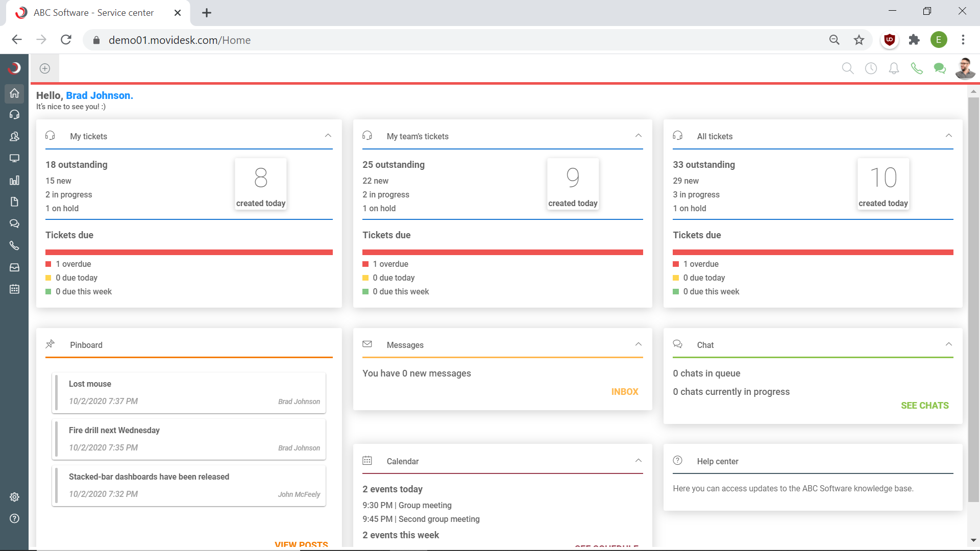Screen dimensions: 980x551
Task: Open the calendar icon in left sidebar
Action: pos(14,289)
